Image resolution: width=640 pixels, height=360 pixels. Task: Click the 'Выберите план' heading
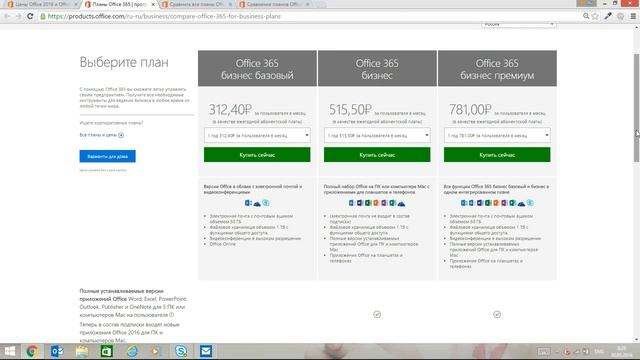tap(124, 62)
